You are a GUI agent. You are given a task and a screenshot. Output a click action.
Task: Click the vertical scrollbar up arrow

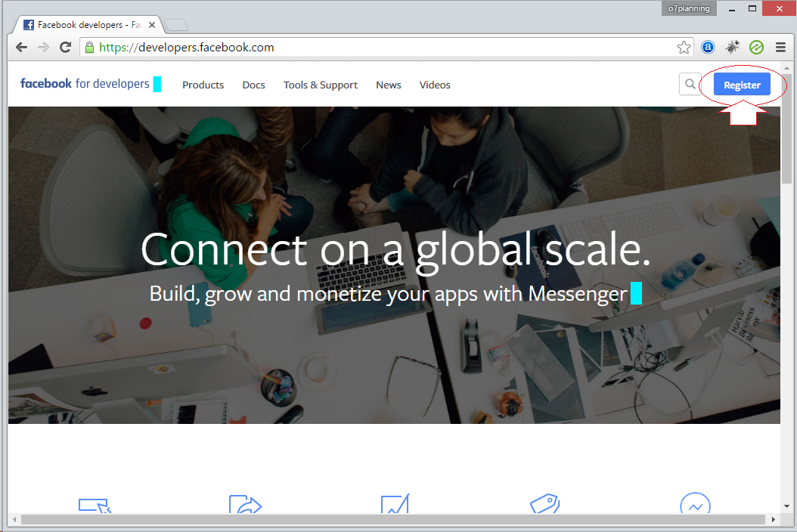pos(787,67)
